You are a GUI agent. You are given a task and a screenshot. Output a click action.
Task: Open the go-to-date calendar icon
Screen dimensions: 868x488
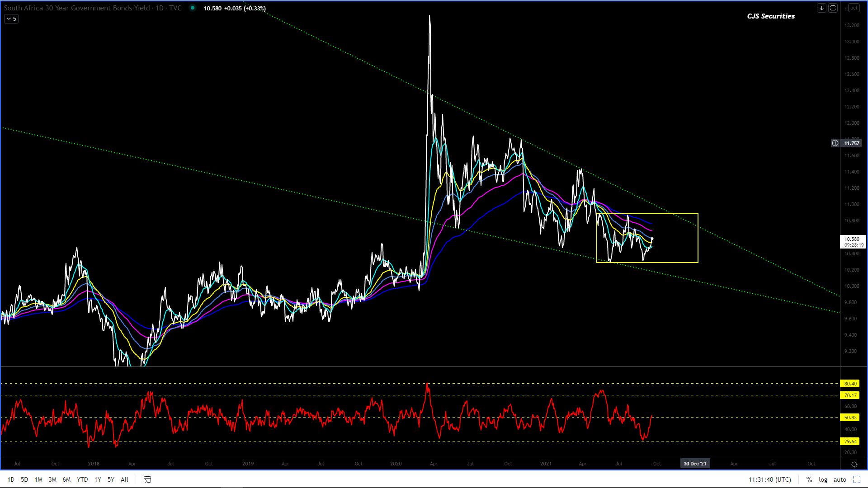[x=147, y=479]
